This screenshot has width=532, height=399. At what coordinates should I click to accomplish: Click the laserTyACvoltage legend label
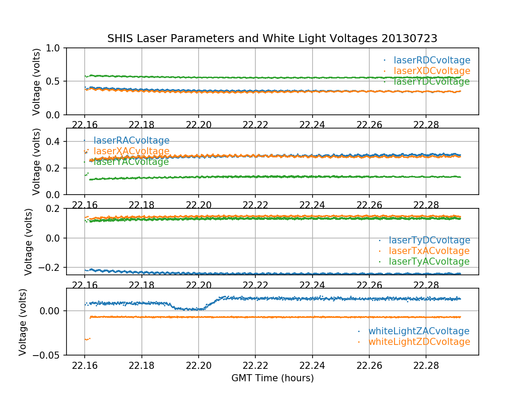(429, 262)
